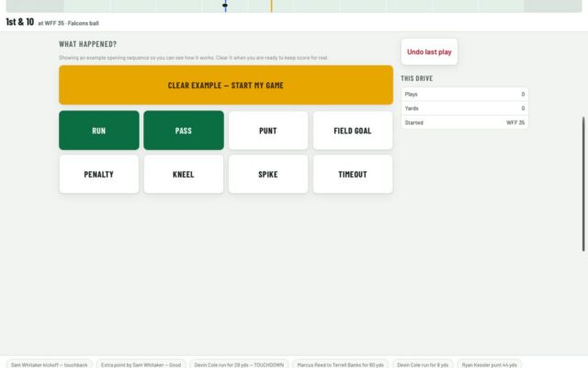Call a Timeout
This screenshot has height=368, width=588.
click(x=353, y=174)
